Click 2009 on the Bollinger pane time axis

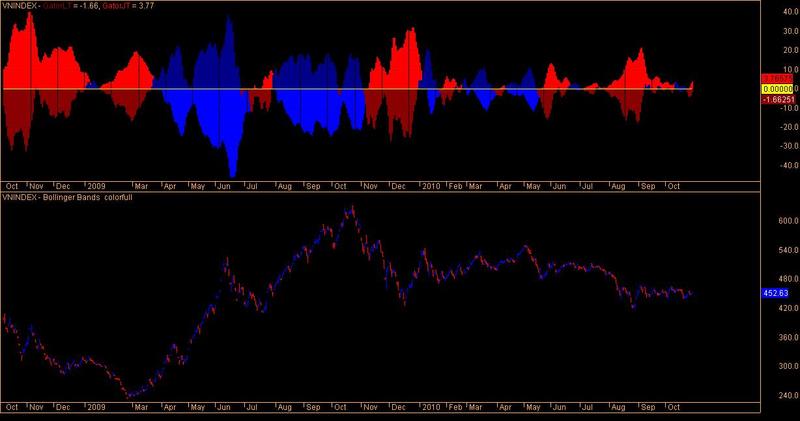[x=96, y=407]
